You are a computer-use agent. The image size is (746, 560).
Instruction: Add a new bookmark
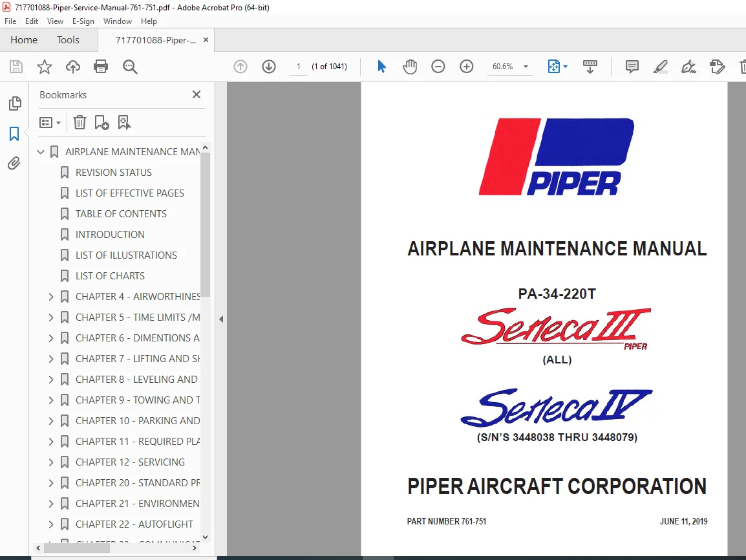coord(101,123)
